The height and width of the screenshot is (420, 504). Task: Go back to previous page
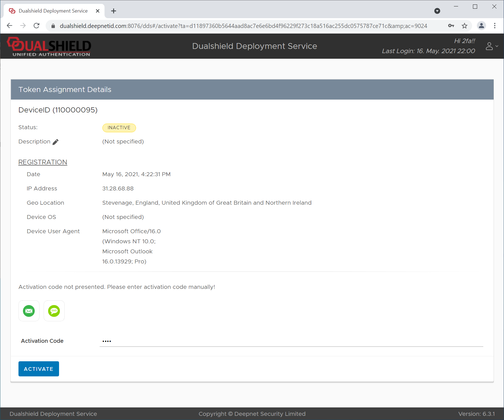(x=10, y=26)
